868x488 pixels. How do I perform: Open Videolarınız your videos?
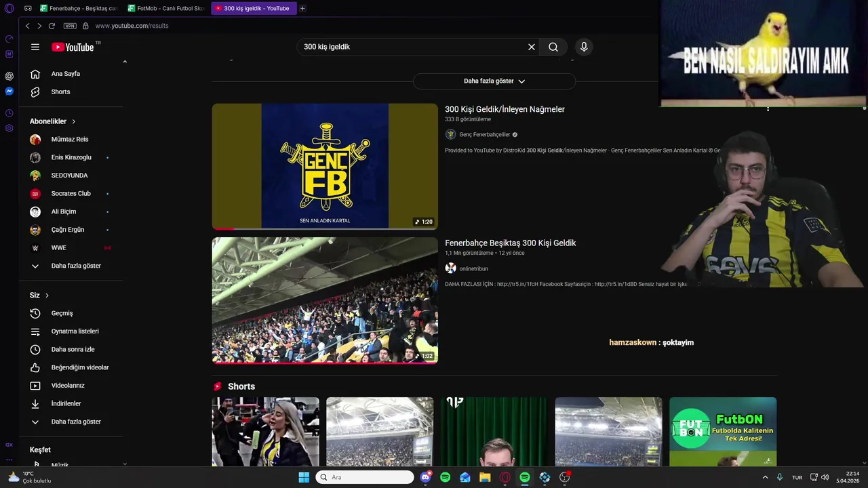[68, 386]
